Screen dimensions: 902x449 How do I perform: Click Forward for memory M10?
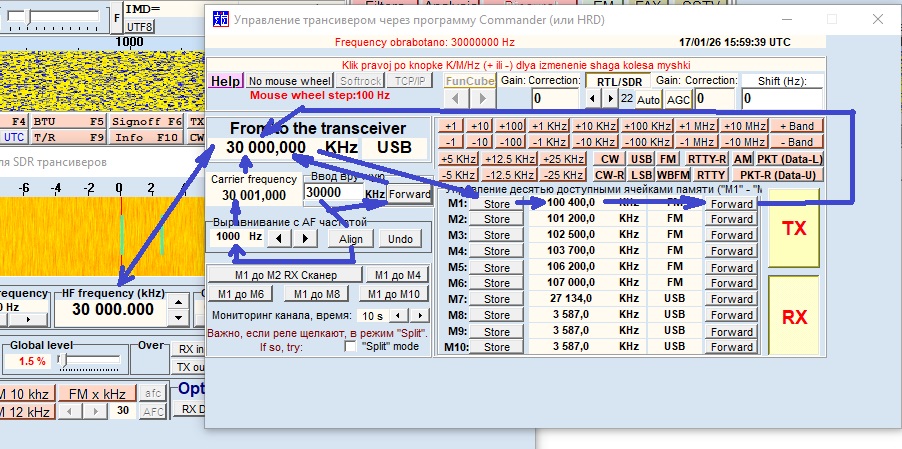pyautogui.click(x=731, y=347)
